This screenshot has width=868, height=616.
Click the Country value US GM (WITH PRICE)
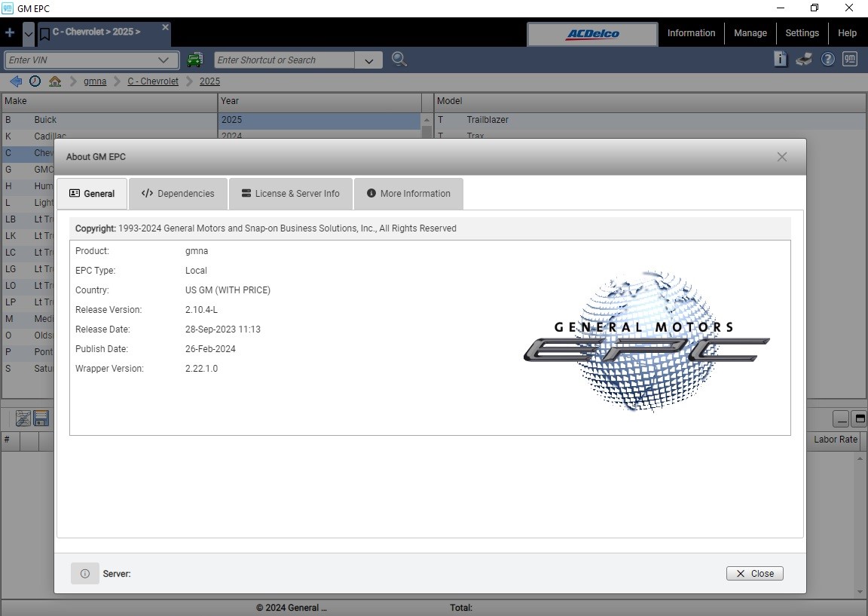click(228, 290)
